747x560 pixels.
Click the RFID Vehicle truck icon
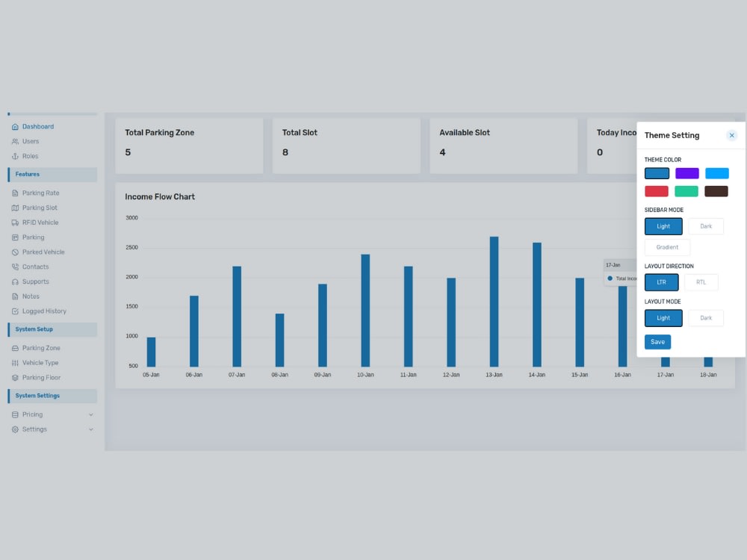coord(15,223)
